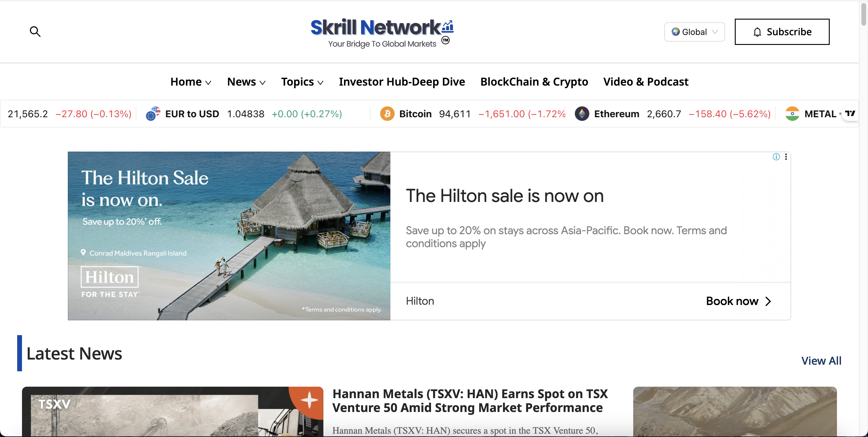Open Hannan Metals TSX Venture 50 headline
Screen dimensions: 868x437
coord(470,401)
